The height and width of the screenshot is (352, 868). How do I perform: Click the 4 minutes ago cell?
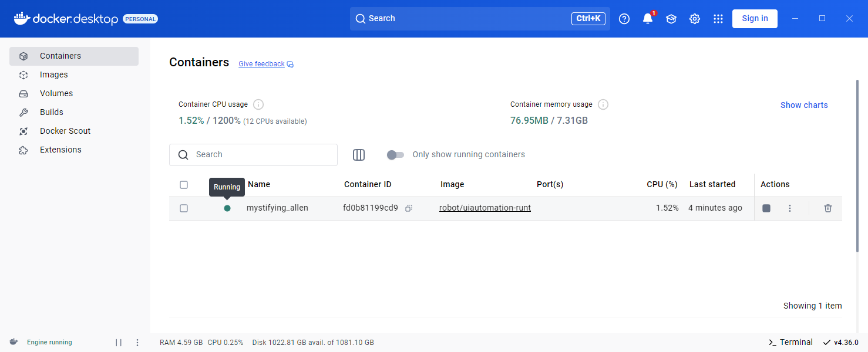715,208
